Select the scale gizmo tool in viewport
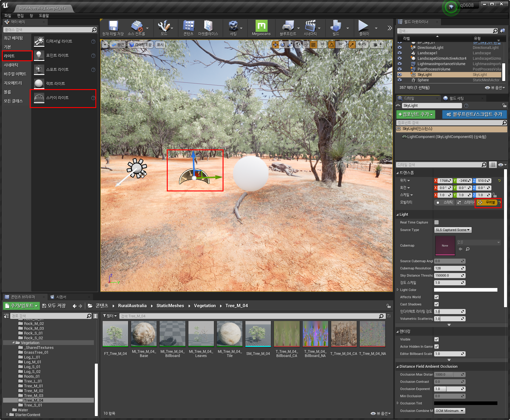This screenshot has width=510, height=420. click(x=290, y=45)
